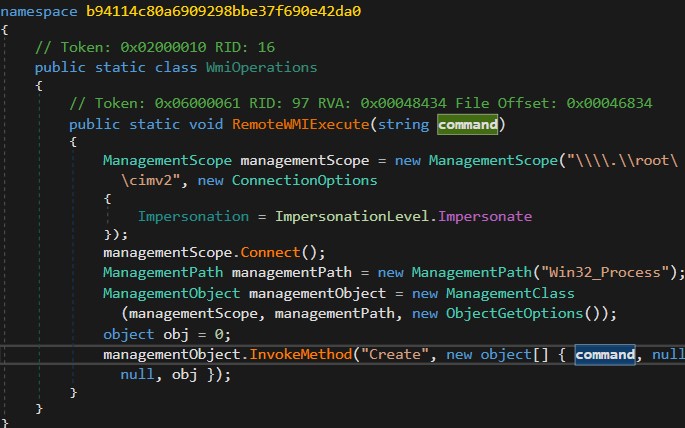The width and height of the screenshot is (685, 428).
Task: Click the WmiOperations class name
Action: click(261, 67)
